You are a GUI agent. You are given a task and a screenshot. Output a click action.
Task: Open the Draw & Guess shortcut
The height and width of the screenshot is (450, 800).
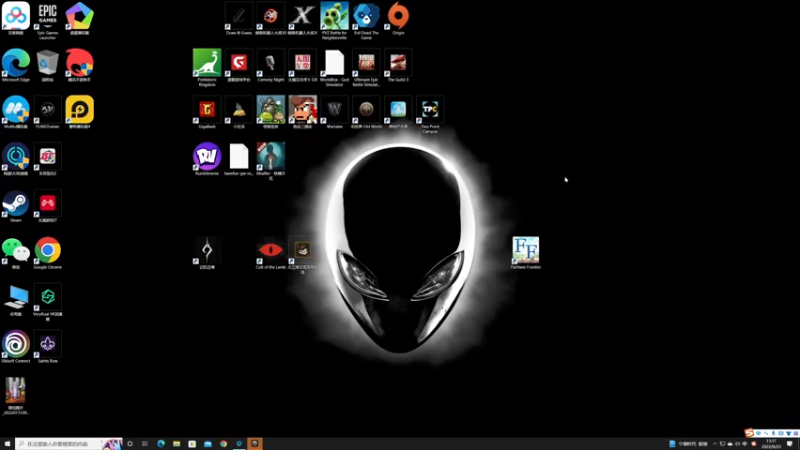(x=239, y=18)
